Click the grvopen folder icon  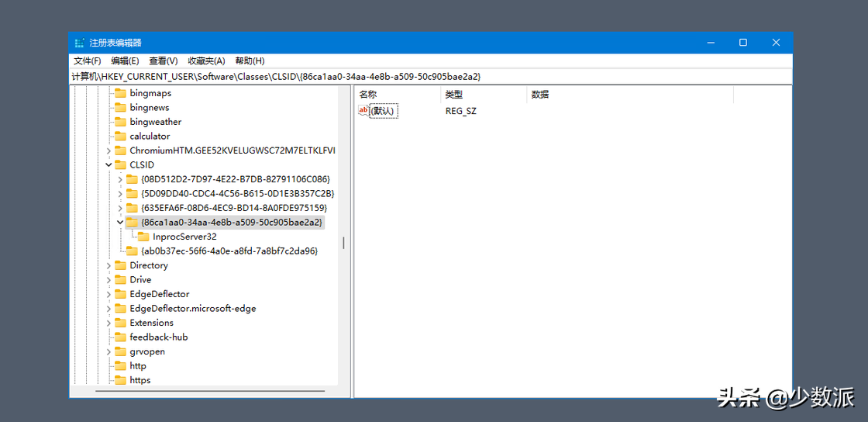pos(120,351)
